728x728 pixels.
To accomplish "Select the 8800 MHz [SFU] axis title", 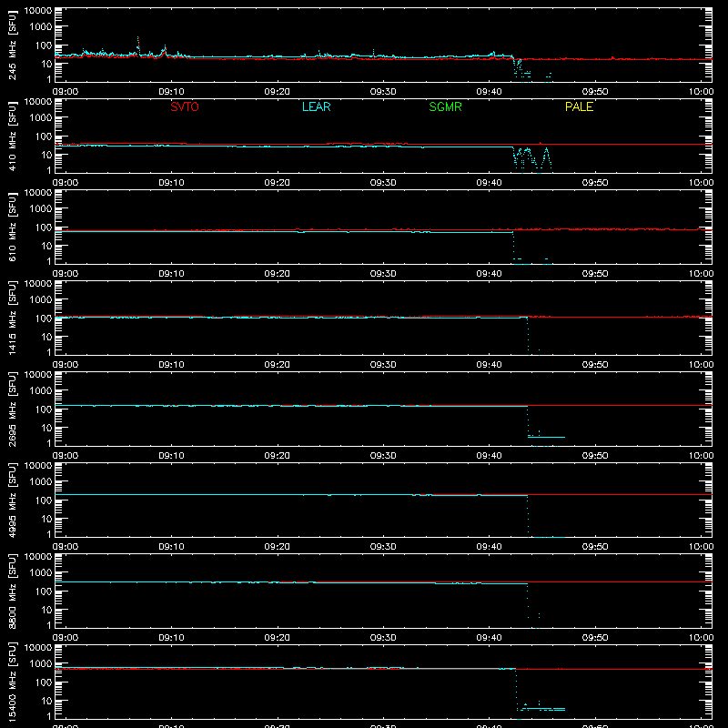I will 12,591.
